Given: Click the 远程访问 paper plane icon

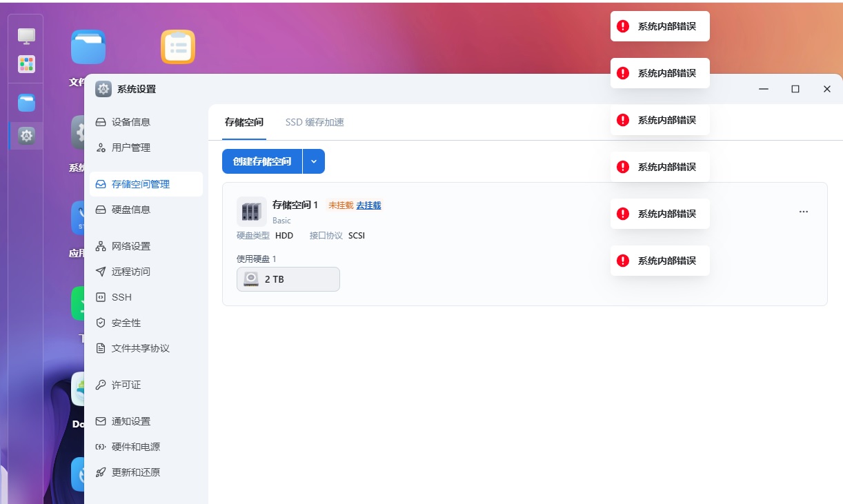Looking at the screenshot, I should [x=101, y=272].
